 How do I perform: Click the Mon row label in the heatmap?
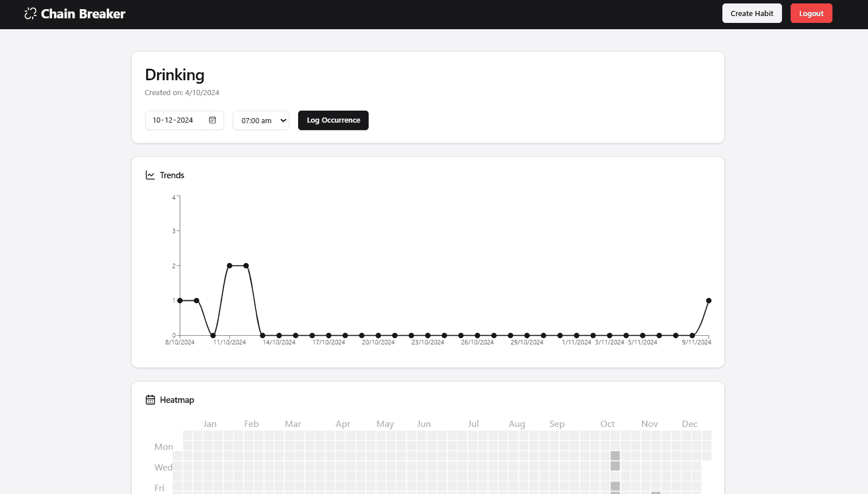click(x=163, y=446)
